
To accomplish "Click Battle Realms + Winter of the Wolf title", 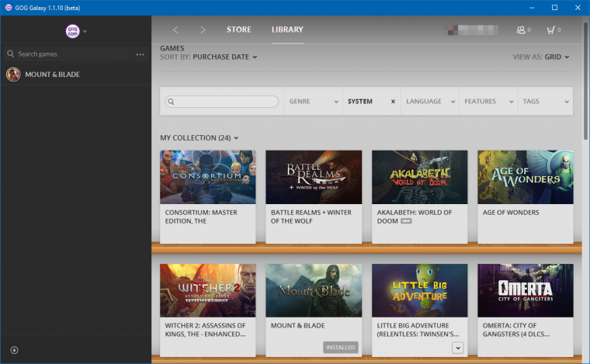I will point(311,217).
